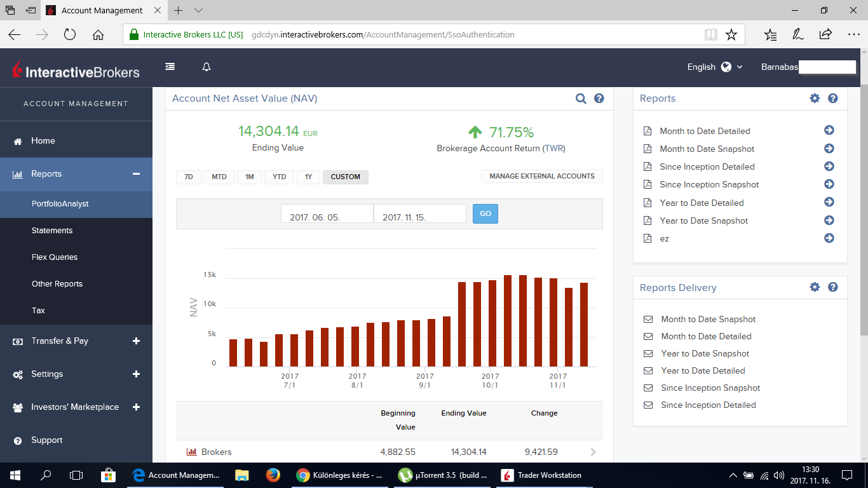
Task: Run the Since Inception Snapshot report arrow
Action: 829,184
